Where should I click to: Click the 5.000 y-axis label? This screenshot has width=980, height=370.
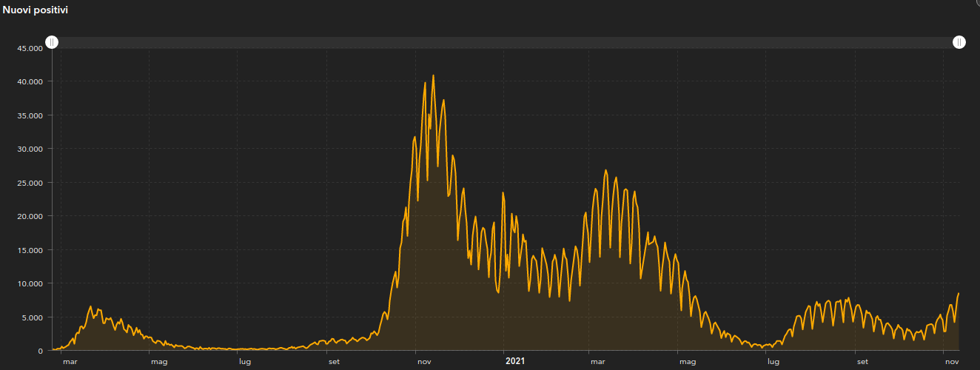(32, 317)
